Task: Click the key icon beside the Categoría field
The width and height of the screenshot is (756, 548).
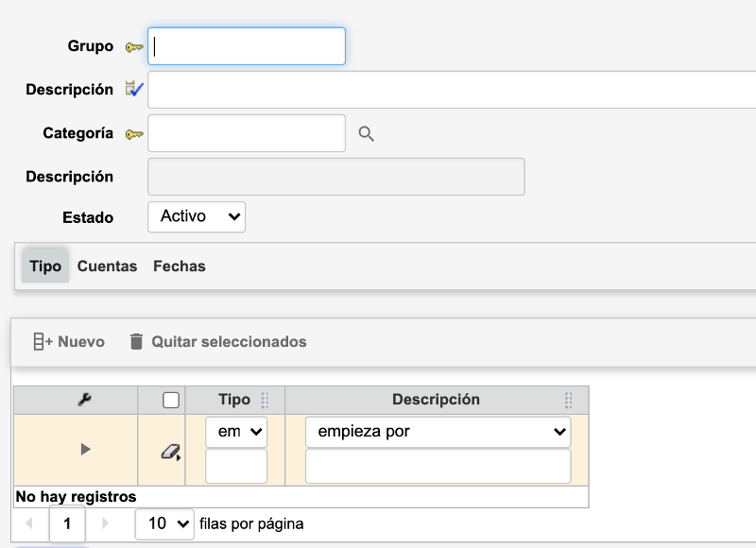Action: pos(131,132)
